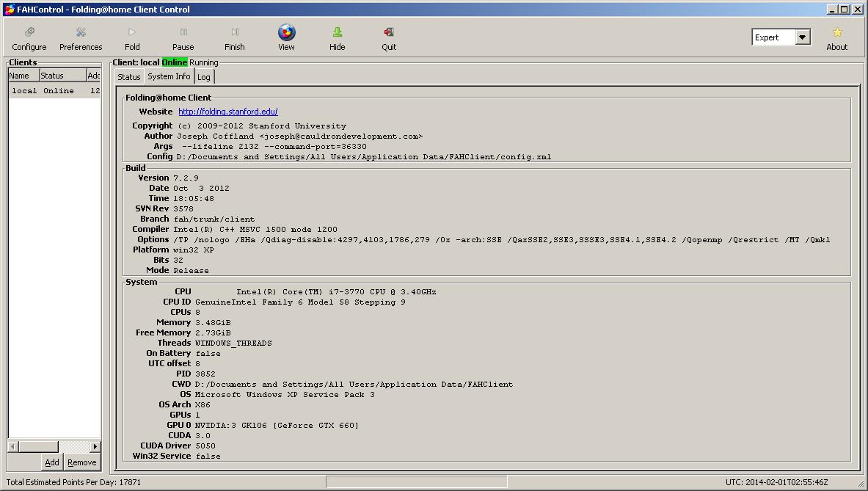Click the GPU 0 GeForce GTX 660 value
The height and width of the screenshot is (491, 868).
tap(277, 426)
